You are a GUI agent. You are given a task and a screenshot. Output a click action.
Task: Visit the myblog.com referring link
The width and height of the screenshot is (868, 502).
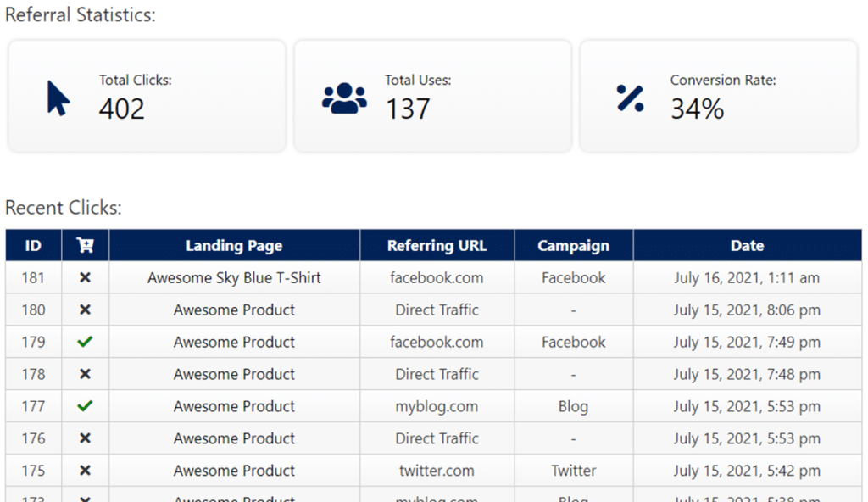tap(437, 406)
